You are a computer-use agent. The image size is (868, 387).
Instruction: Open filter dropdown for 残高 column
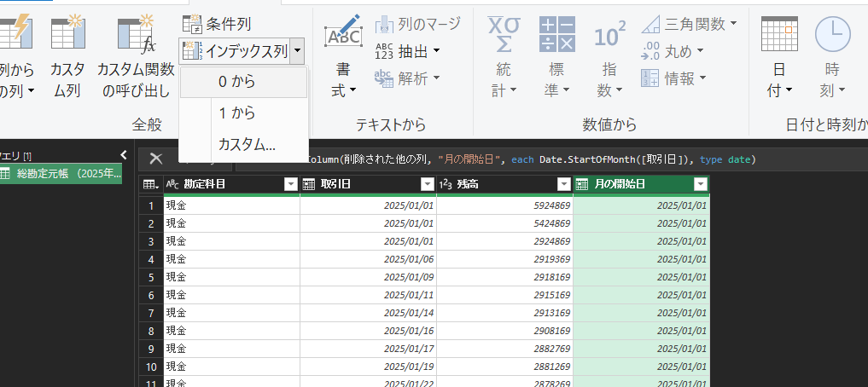[x=563, y=184]
